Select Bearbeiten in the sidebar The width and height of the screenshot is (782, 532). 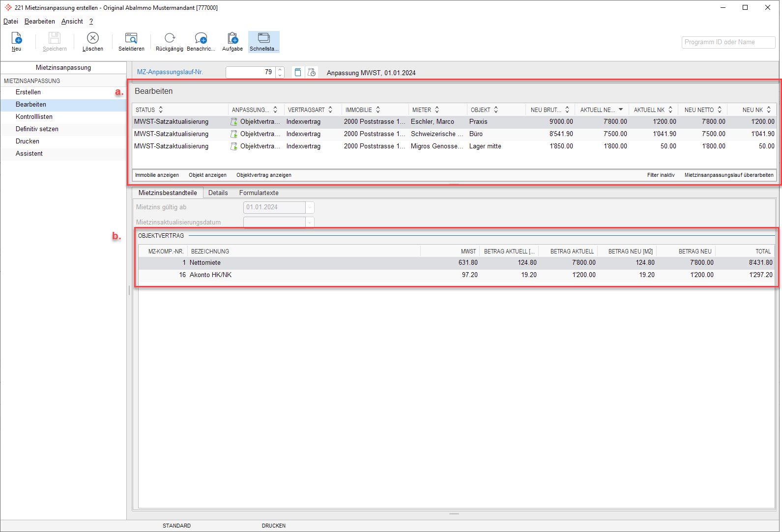coord(63,105)
